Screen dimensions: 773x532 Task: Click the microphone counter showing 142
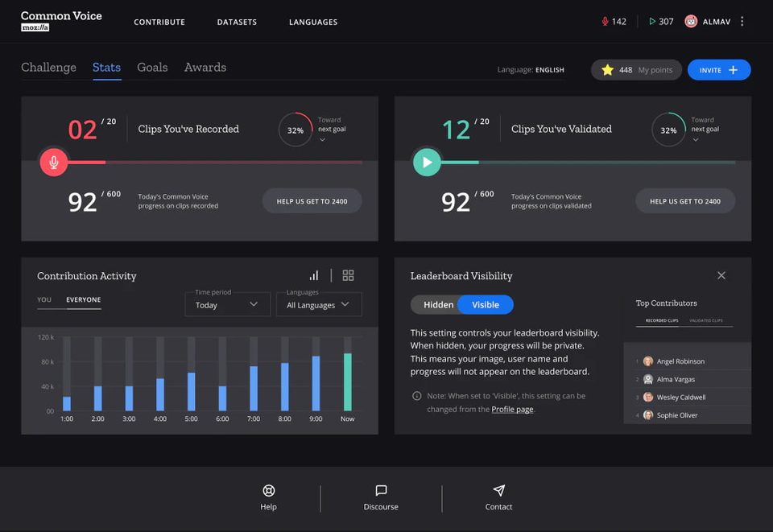pos(614,21)
